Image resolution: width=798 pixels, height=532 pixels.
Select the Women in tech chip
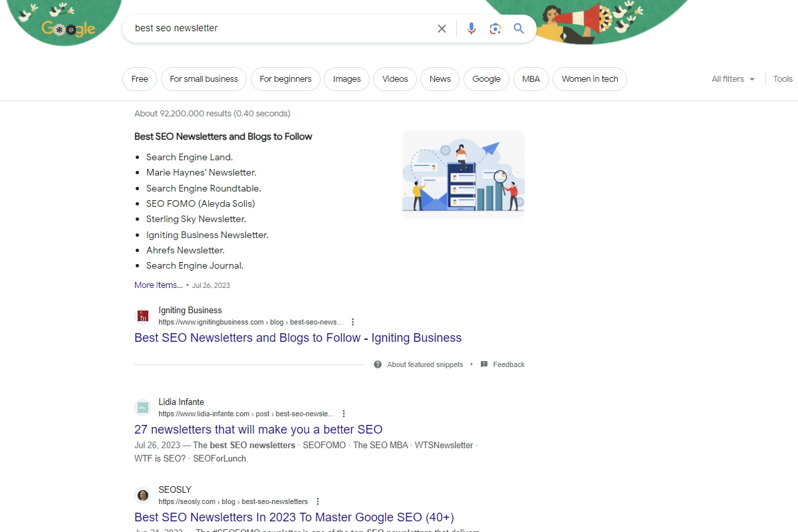(x=590, y=79)
